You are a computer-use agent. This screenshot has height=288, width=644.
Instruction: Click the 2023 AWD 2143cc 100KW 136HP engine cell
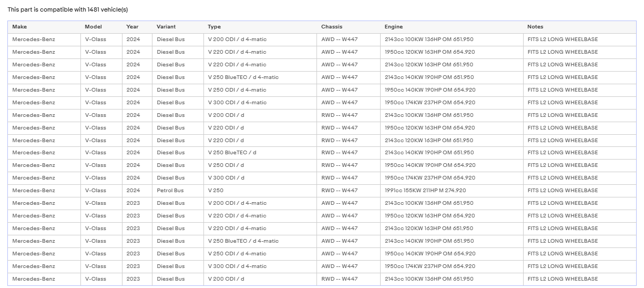pyautogui.click(x=452, y=203)
